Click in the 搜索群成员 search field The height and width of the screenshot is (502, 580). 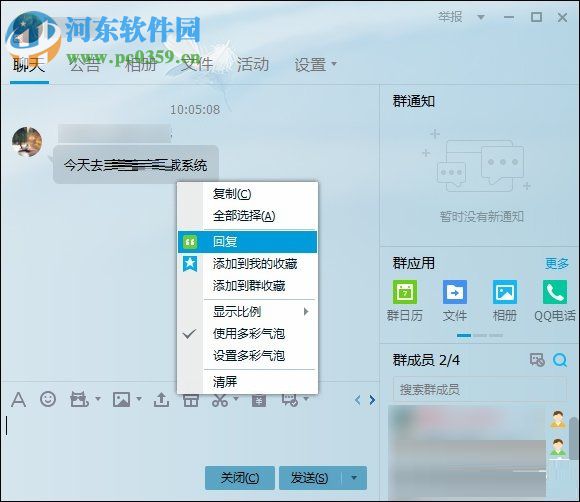[x=479, y=389]
